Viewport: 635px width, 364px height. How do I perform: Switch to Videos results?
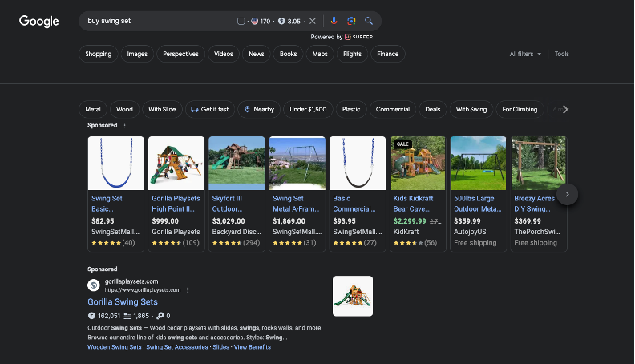point(224,54)
